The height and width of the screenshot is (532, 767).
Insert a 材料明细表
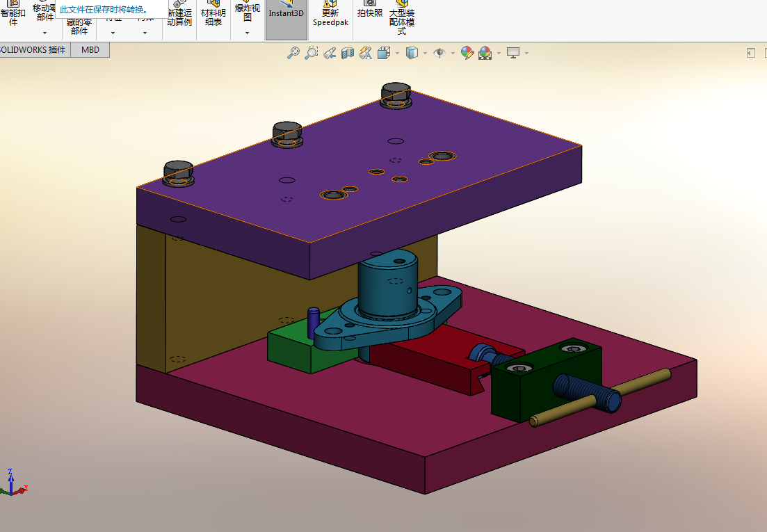coord(213,15)
